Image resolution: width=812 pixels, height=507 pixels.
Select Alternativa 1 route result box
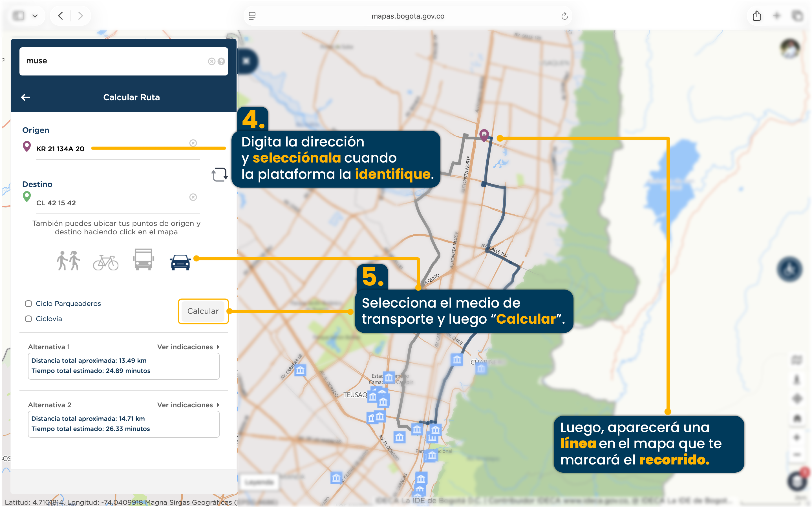[123, 366]
